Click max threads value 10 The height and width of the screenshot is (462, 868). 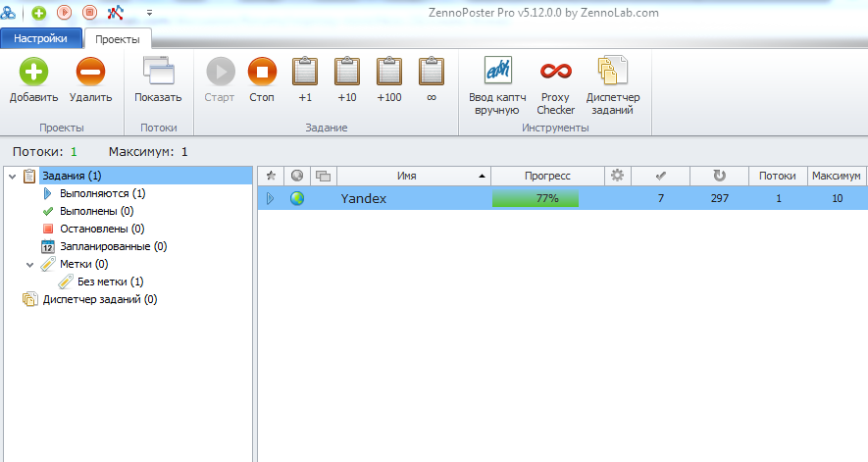click(837, 198)
